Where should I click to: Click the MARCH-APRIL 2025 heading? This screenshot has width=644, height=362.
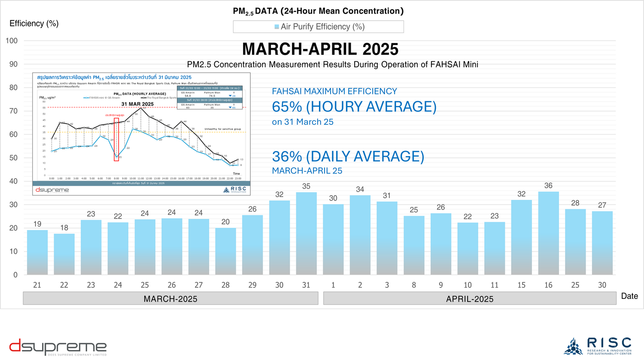click(320, 49)
